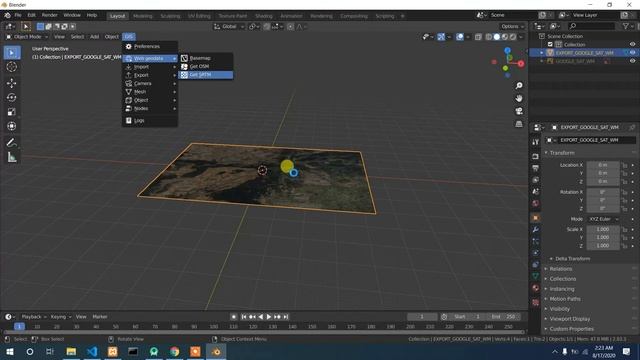Jump to the timeline end frame
Image resolution: width=640 pixels, height=360 pixels.
pyautogui.click(x=286, y=317)
